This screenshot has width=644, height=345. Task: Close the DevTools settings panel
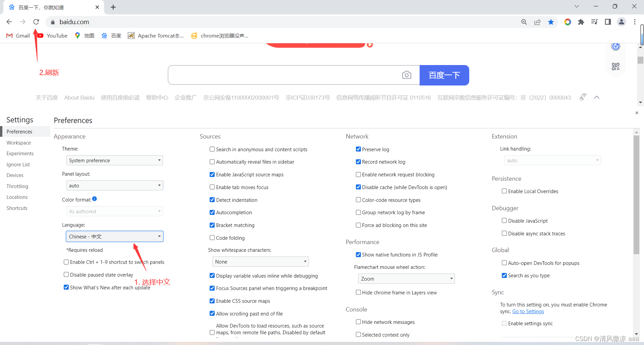(637, 113)
